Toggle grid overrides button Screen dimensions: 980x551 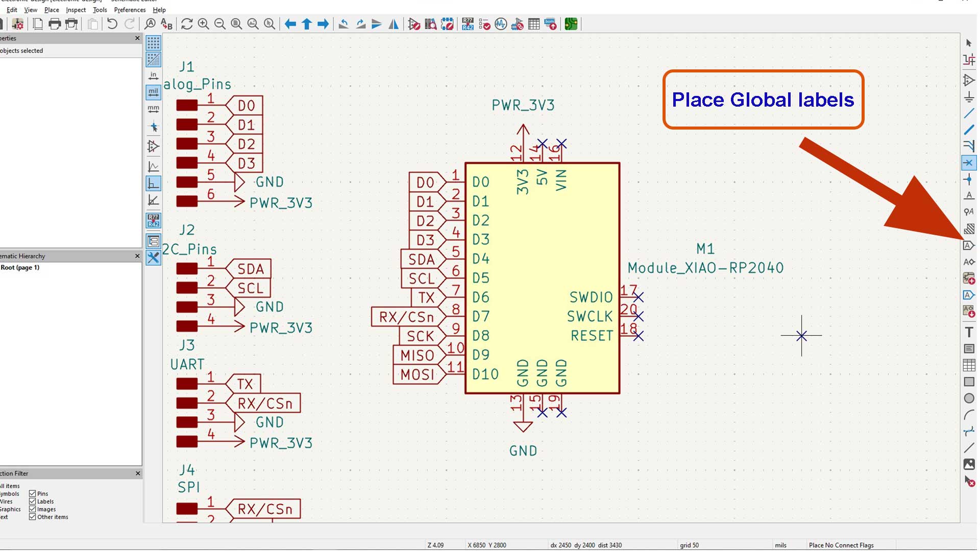click(153, 60)
